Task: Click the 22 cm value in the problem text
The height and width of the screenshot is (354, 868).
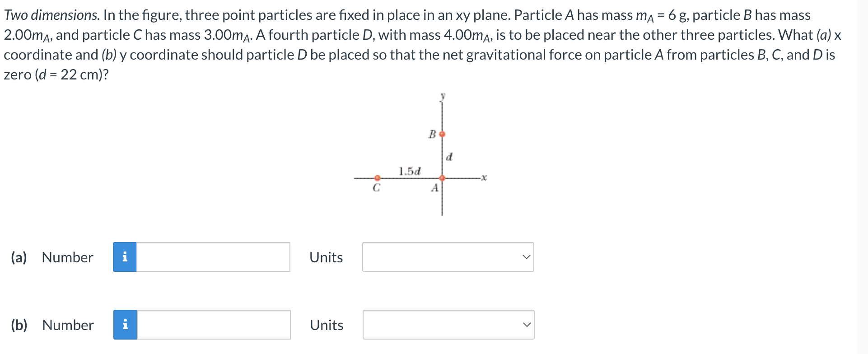Action: tap(79, 75)
